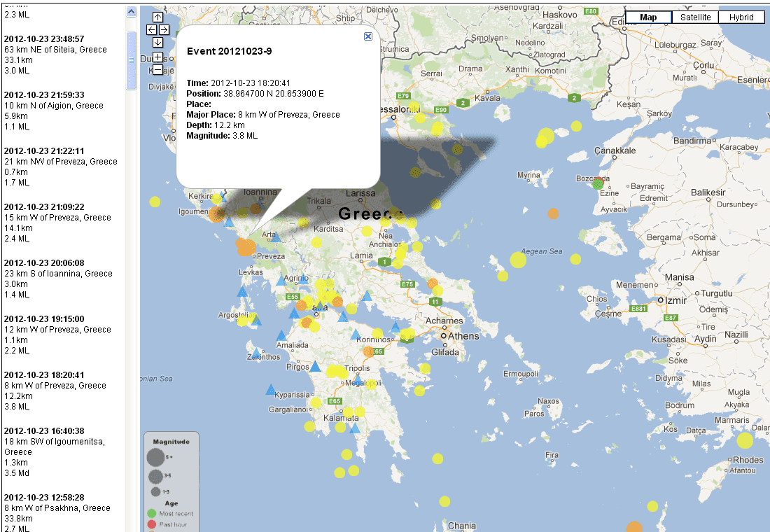770x532 pixels.
Task: Click the 5+ magnitude legend circle
Action: (155, 457)
